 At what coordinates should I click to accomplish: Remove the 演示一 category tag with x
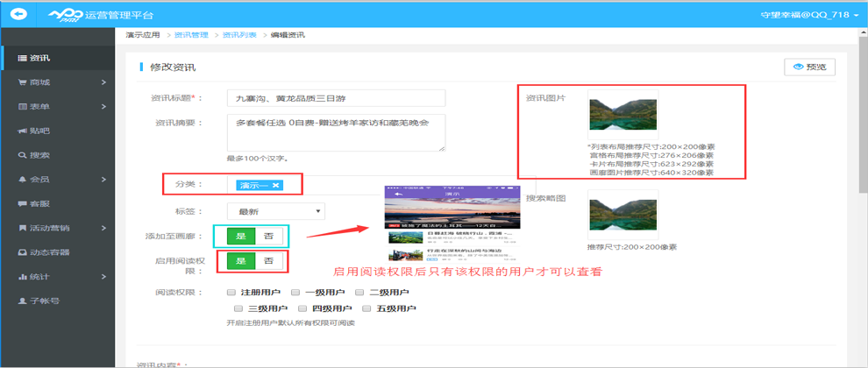(x=275, y=185)
